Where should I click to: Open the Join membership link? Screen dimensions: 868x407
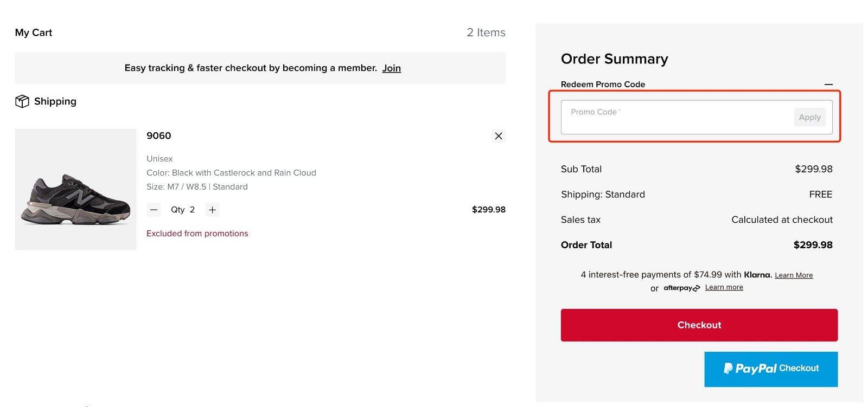click(392, 68)
